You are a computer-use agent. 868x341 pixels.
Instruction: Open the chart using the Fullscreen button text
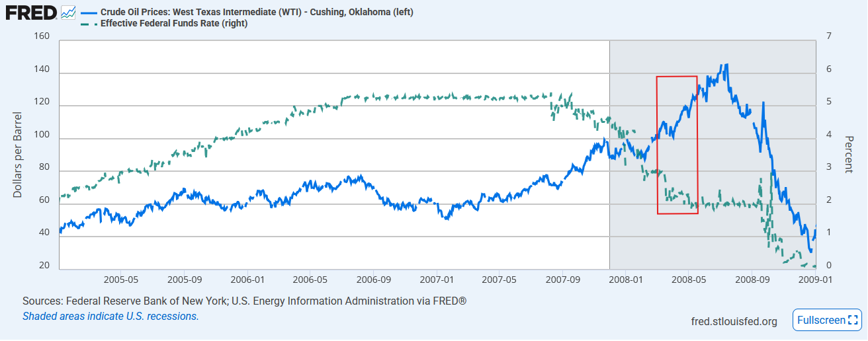pos(821,320)
